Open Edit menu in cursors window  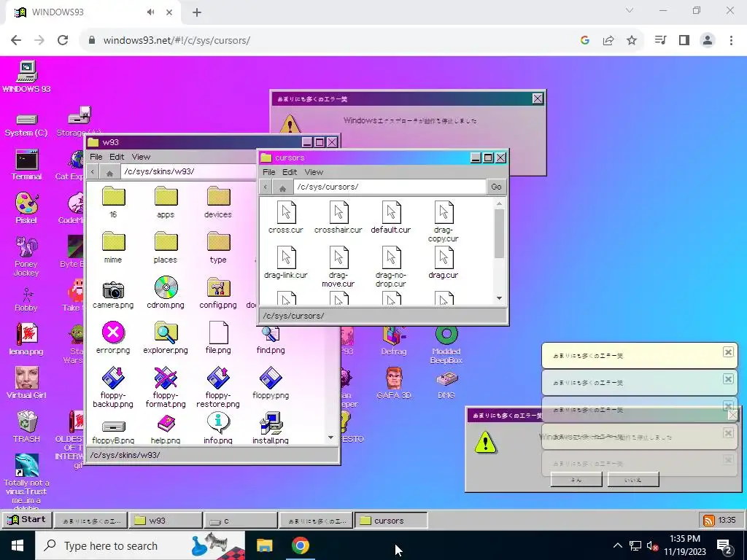tap(289, 172)
